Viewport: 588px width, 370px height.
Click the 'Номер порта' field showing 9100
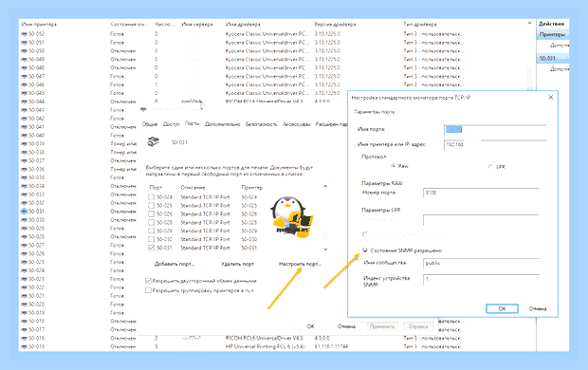tap(481, 193)
